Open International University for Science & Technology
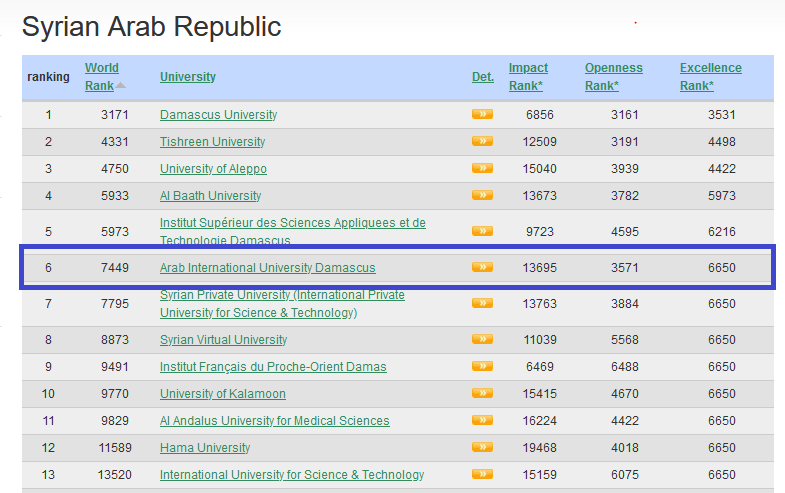Image resolution: width=785 pixels, height=493 pixels. 292,475
